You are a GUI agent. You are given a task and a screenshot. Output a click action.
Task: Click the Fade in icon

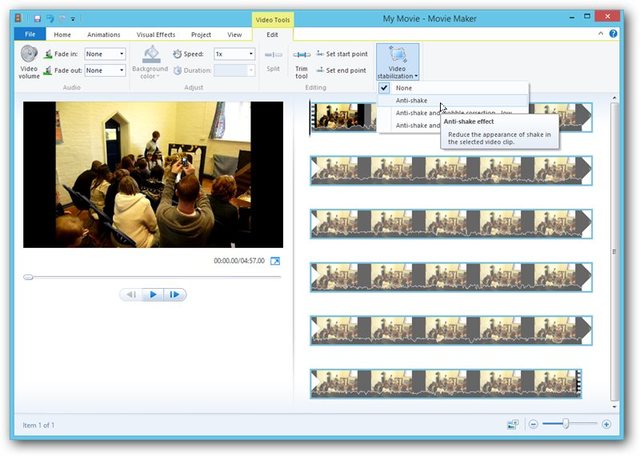click(x=48, y=54)
